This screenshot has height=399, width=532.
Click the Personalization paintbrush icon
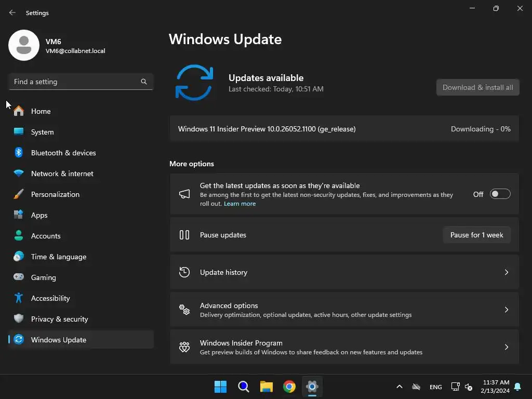click(x=19, y=194)
